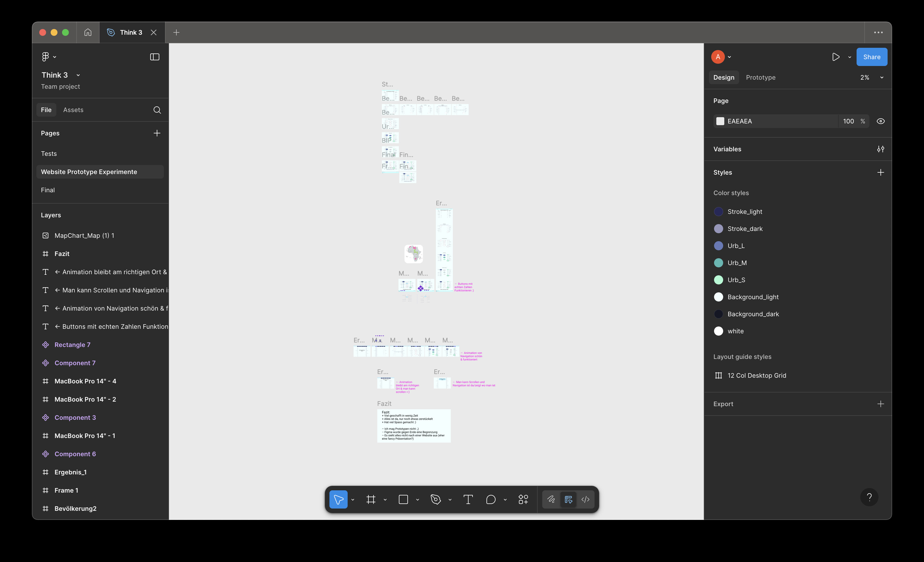
Task: Click the MapChart_Map image layer icon
Action: click(x=46, y=235)
